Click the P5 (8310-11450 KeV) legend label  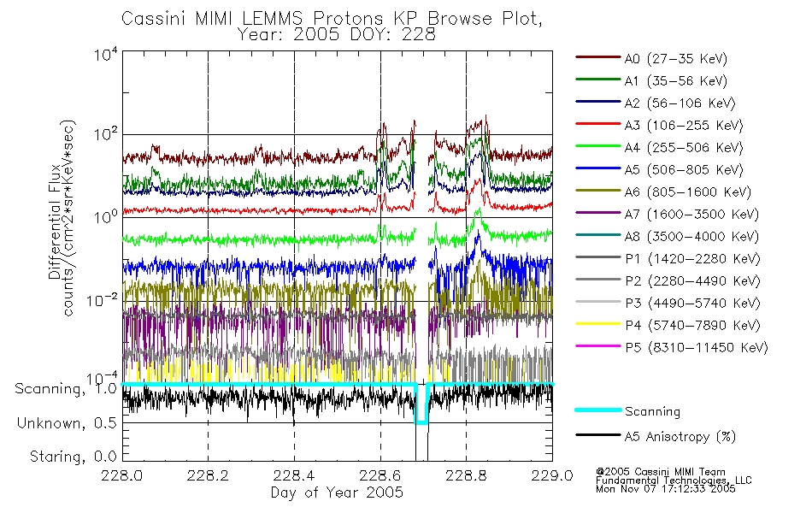pyautogui.click(x=697, y=348)
